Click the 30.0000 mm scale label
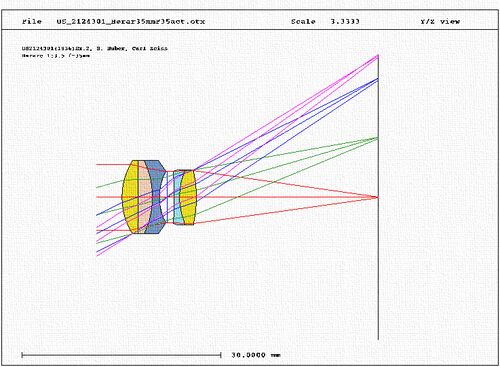This screenshot has width=500, height=367. pos(256,355)
